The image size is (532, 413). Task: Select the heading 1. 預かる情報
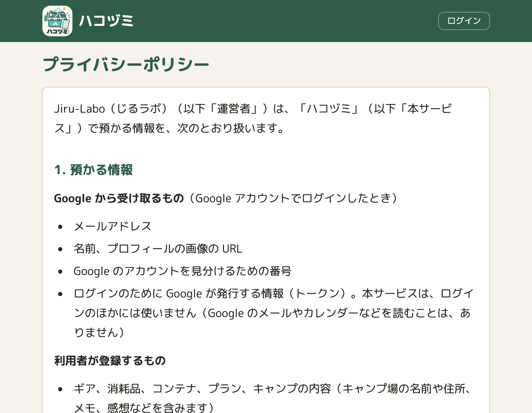pyautogui.click(x=93, y=170)
